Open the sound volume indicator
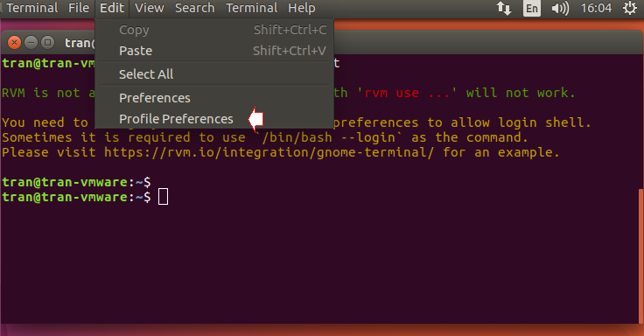Screen dimensions: 644x336 tap(560, 8)
